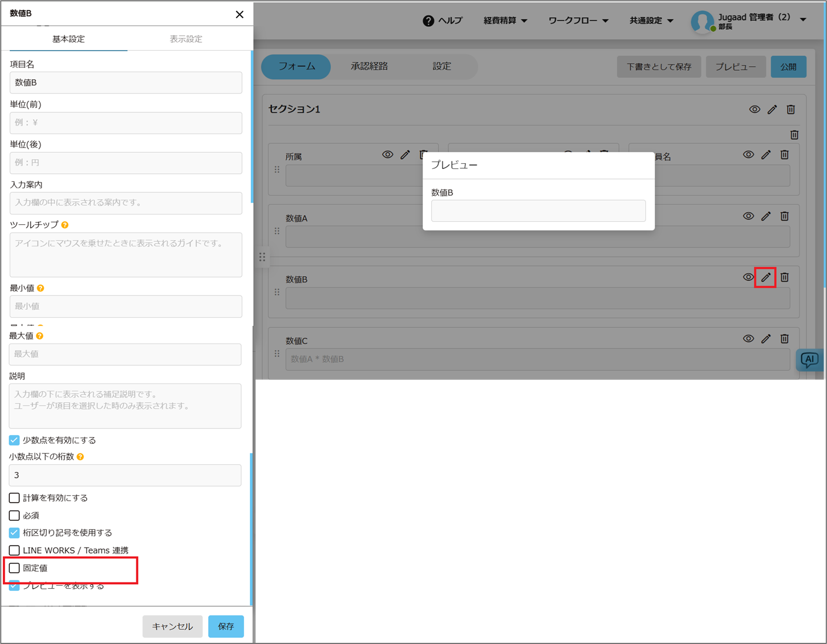Delete the 数値C field with trash icon
Viewport: 827px width, 644px height.
[784, 339]
